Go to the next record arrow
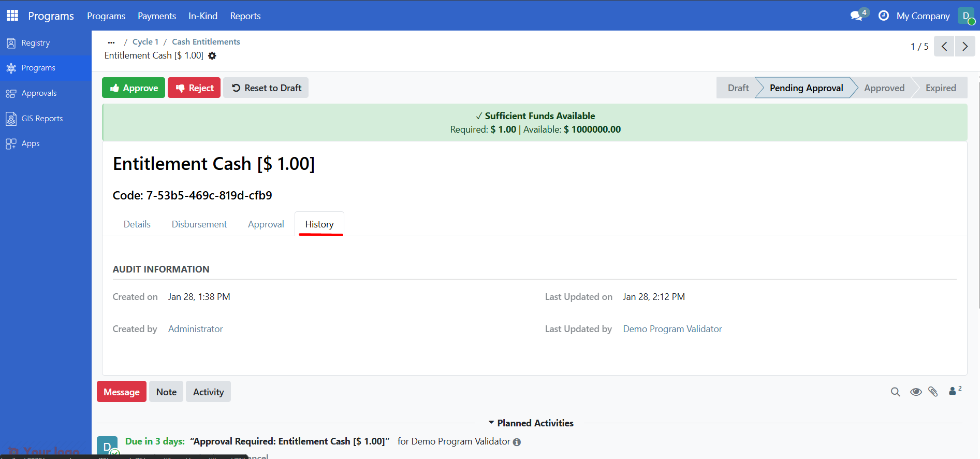Image resolution: width=980 pixels, height=459 pixels. 964,47
